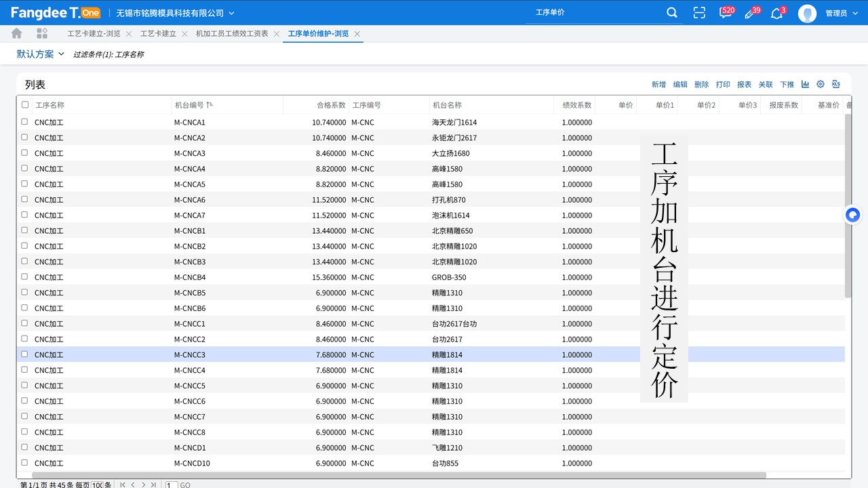Open the 报表 button
Viewport: 868px width, 488px height.
(745, 85)
